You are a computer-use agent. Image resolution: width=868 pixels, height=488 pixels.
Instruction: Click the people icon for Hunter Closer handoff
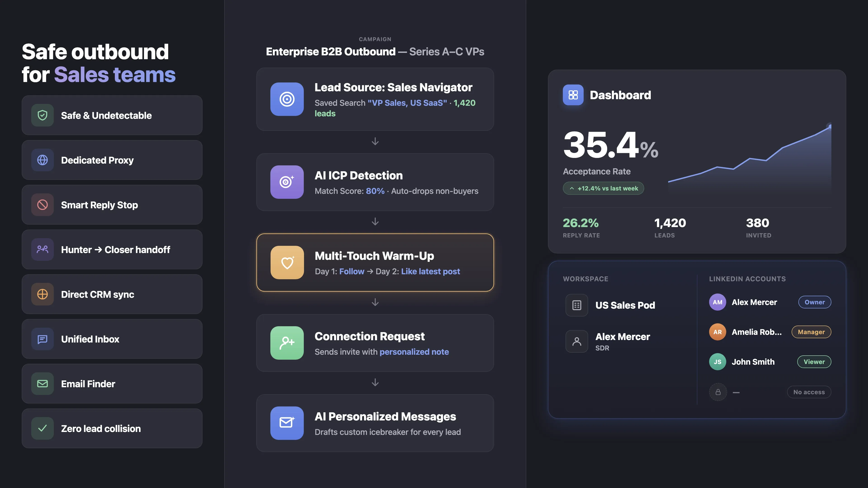[42, 250]
